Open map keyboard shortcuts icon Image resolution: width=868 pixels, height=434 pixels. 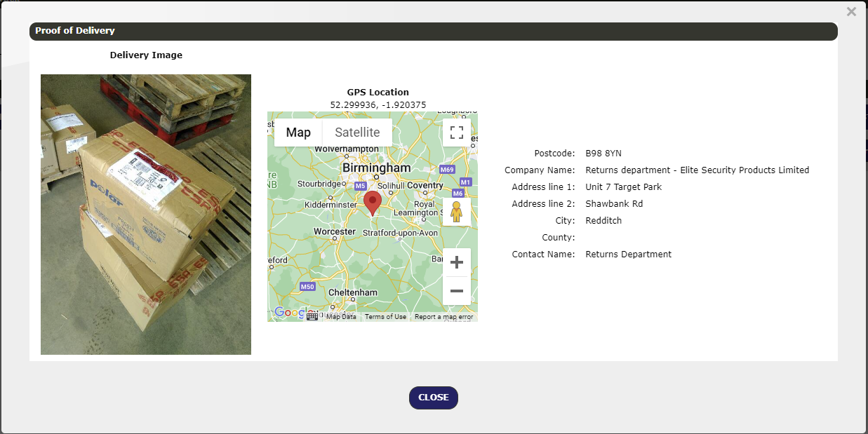312,317
